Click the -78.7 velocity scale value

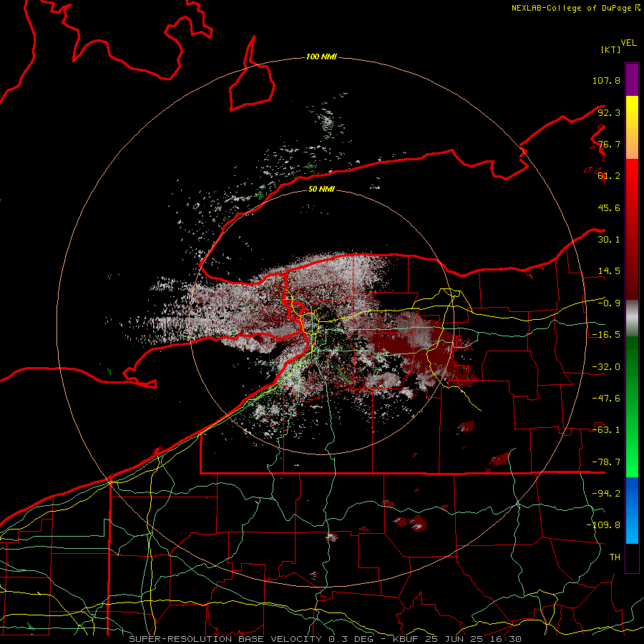606,462
